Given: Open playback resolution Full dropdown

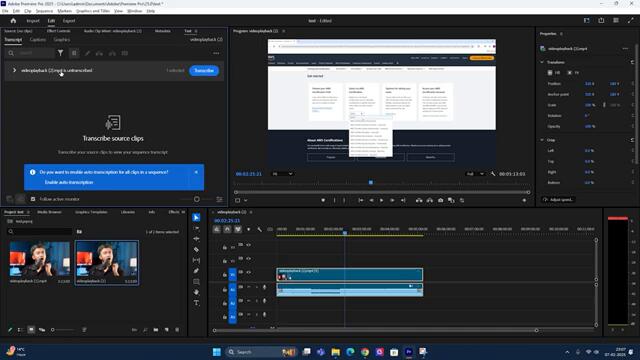Looking at the screenshot, I should (x=475, y=174).
